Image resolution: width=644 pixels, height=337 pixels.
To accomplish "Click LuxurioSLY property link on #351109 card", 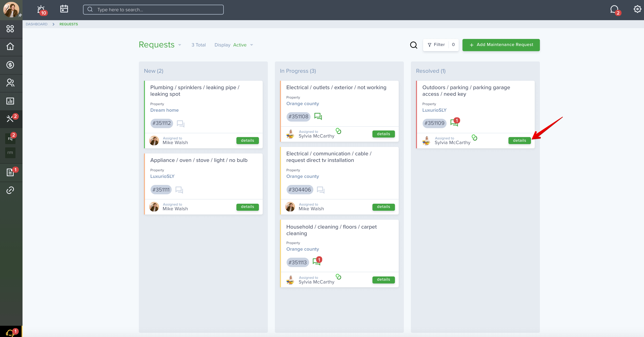I will [434, 110].
